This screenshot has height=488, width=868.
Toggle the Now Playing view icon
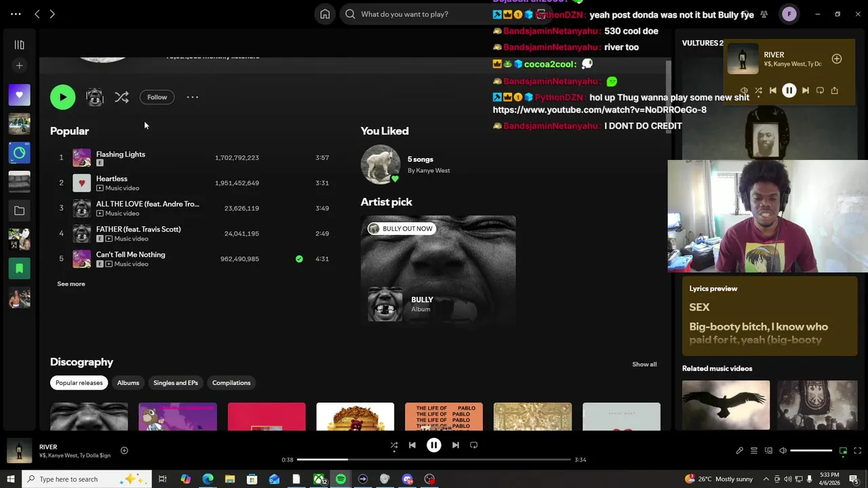pyautogui.click(x=843, y=451)
